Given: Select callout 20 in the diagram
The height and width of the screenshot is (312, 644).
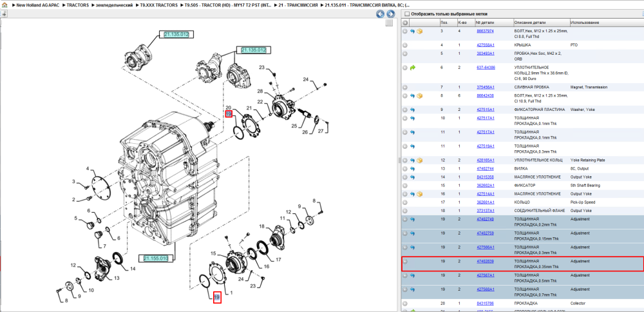Looking at the screenshot, I should click(x=228, y=108).
